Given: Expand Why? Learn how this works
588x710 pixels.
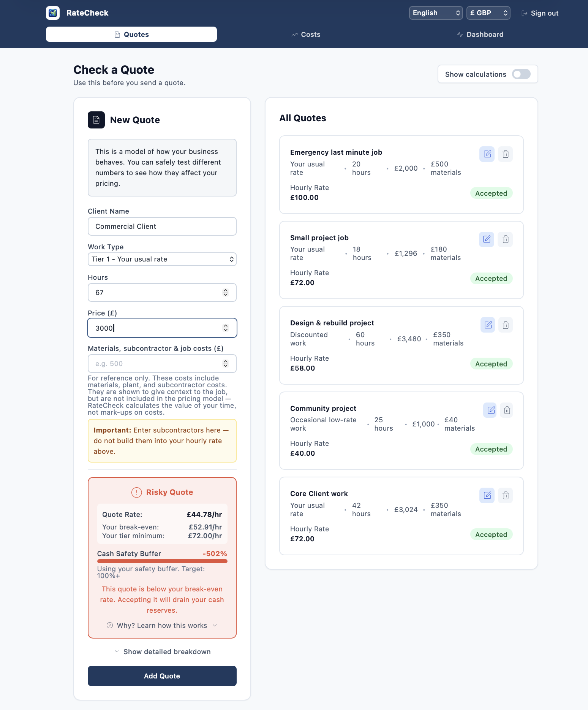Looking at the screenshot, I should click(162, 625).
